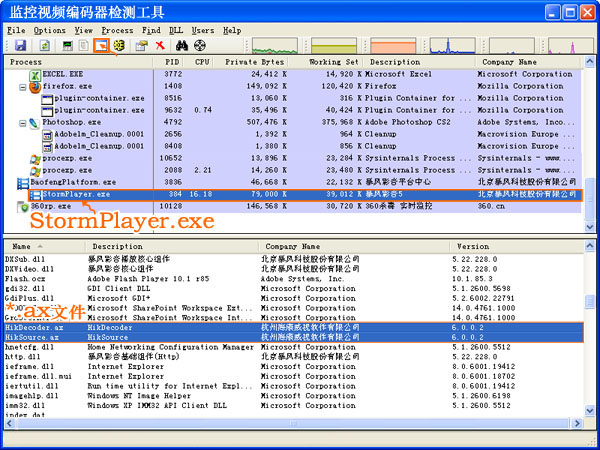Click the Photoshop feather icon in process list

point(35,123)
